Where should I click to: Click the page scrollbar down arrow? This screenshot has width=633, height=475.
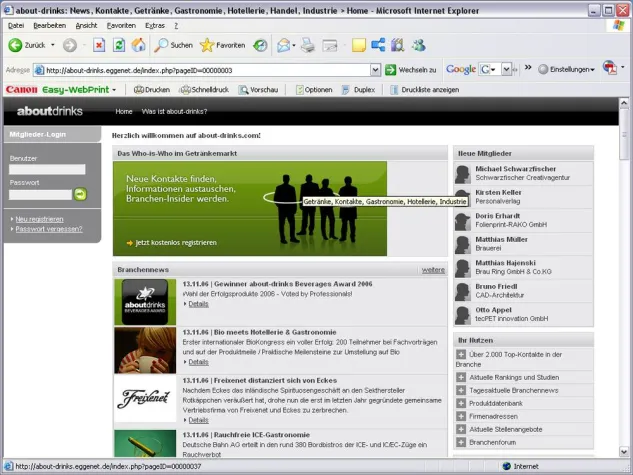625,453
